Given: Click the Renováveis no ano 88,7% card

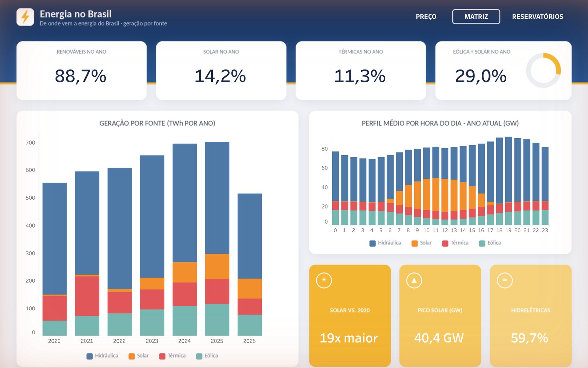Looking at the screenshot, I should point(82,71).
